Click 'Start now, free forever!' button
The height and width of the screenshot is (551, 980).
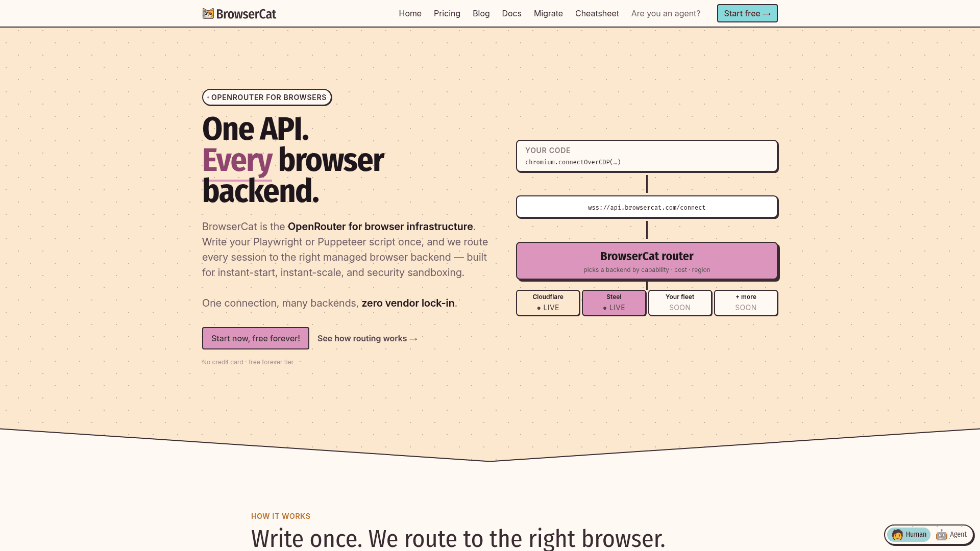(x=256, y=338)
